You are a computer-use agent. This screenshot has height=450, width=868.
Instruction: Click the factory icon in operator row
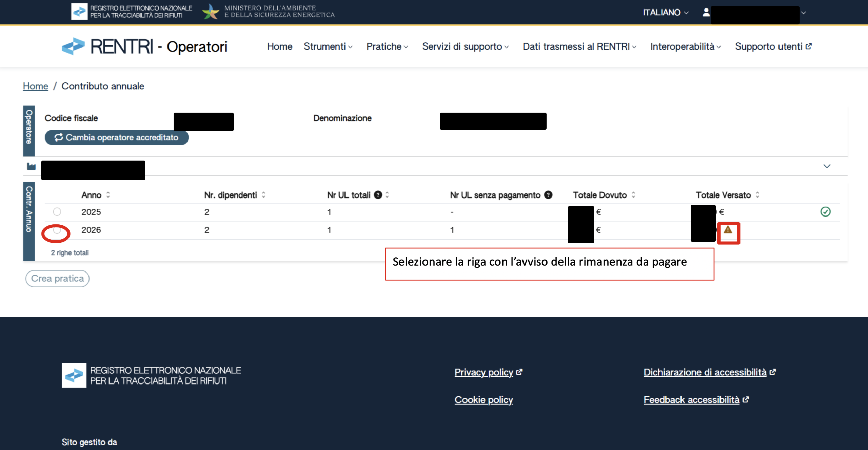pos(31,166)
